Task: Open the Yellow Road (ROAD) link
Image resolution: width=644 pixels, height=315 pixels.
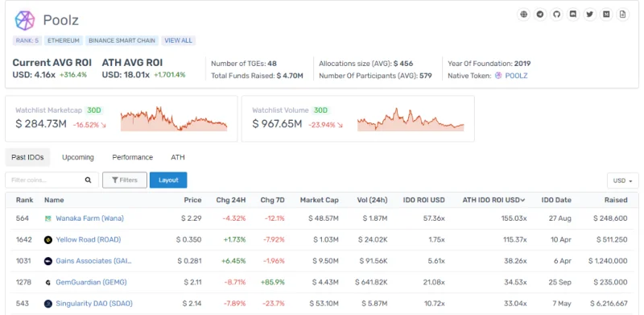Action: [x=89, y=240]
